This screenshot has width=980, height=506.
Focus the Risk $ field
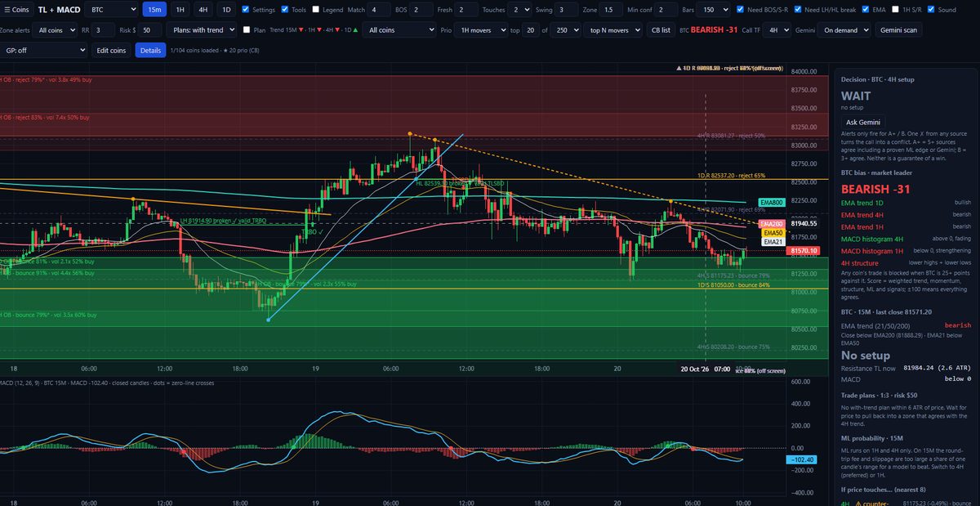pyautogui.click(x=149, y=29)
